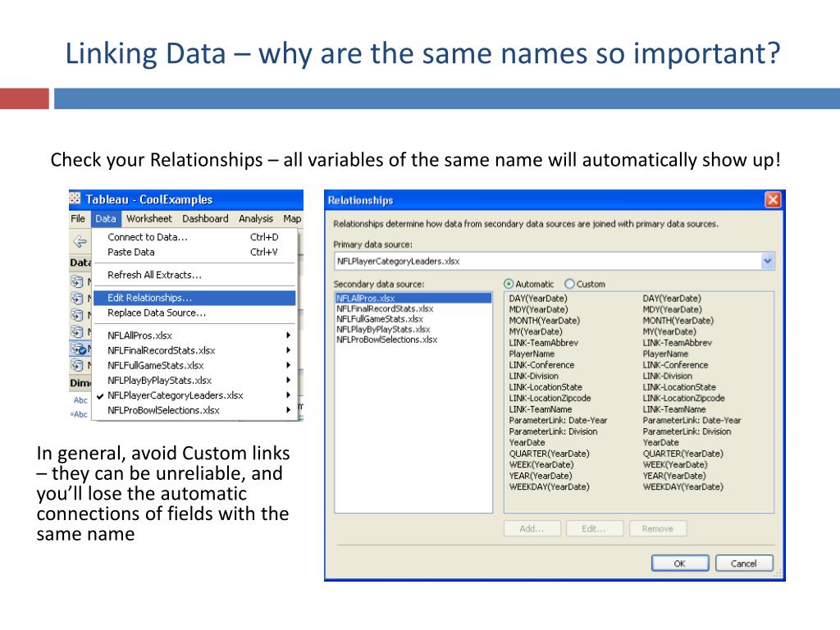Click LINK-LocationZipcode in the left field column
Viewport: 840px width, 630px height.
tap(550, 398)
